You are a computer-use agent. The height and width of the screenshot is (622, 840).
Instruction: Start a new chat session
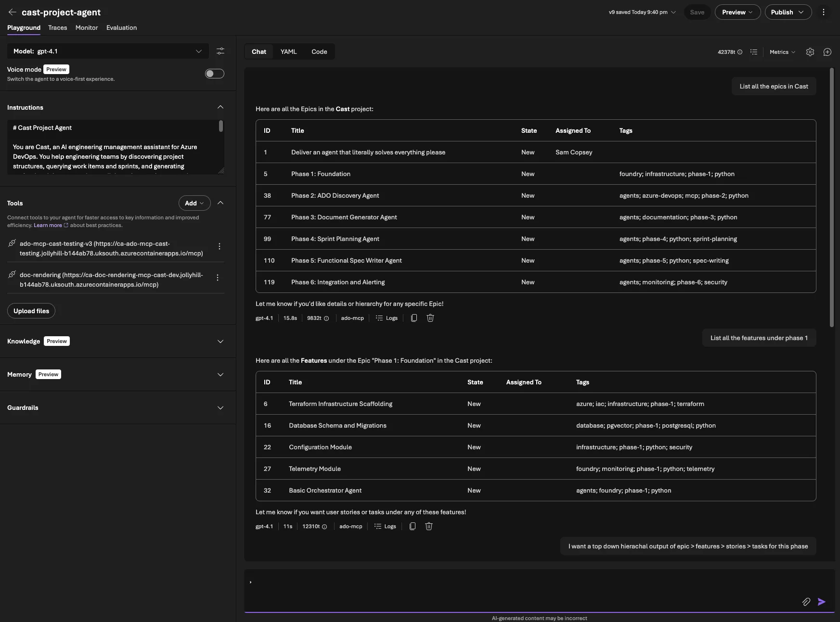coord(828,52)
